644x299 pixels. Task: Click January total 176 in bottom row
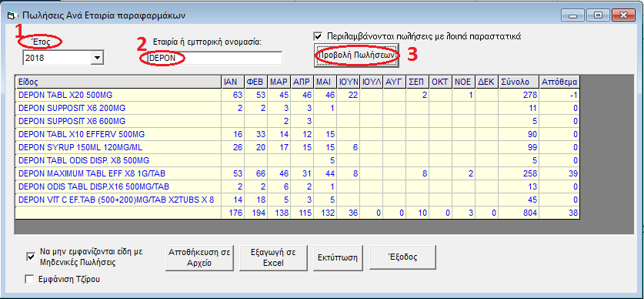pyautogui.click(x=232, y=213)
